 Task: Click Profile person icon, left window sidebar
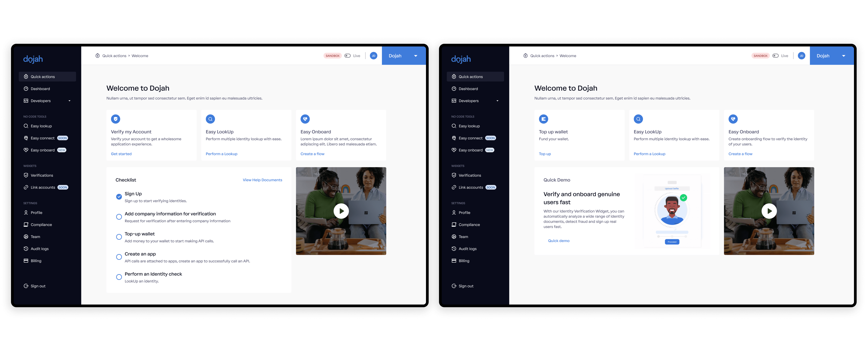pos(26,213)
